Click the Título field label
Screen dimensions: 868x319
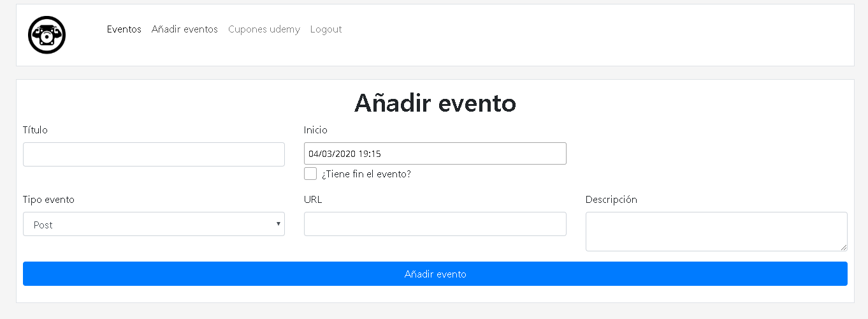(x=35, y=130)
